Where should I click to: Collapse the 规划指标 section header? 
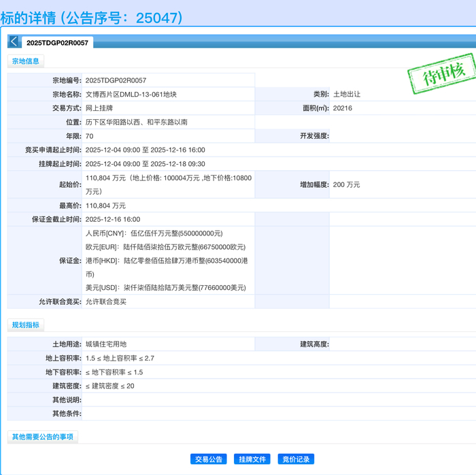[x=26, y=325]
